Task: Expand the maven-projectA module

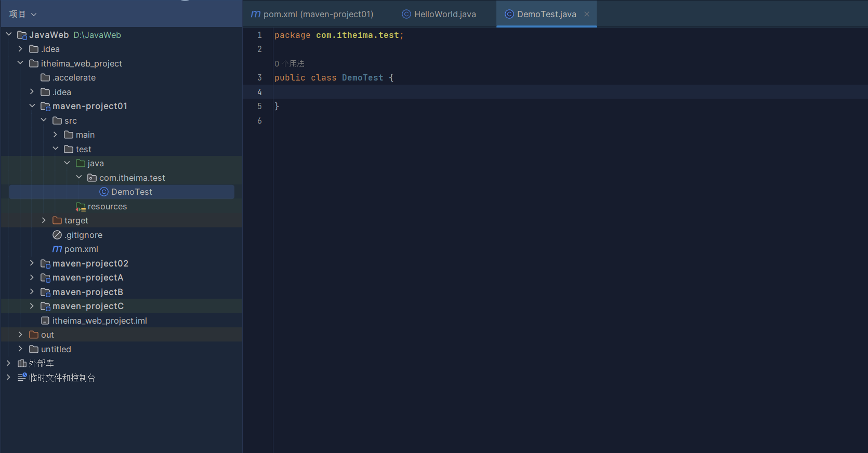Action: 32,277
